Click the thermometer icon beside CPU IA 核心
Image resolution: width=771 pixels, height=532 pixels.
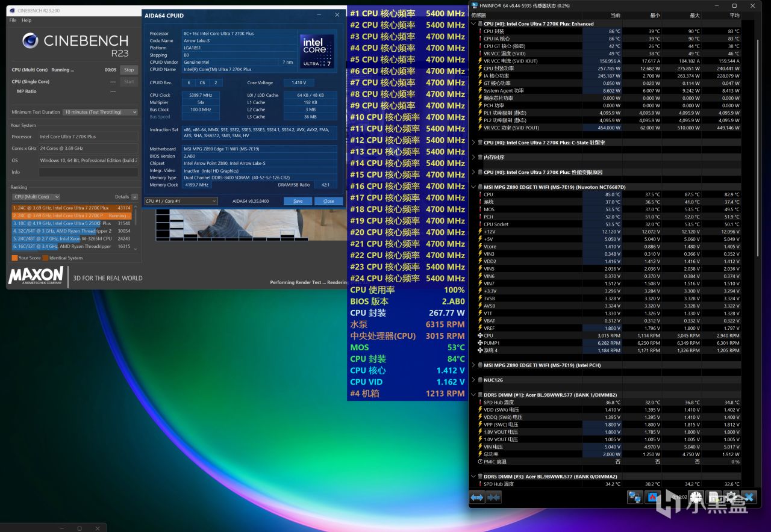point(480,39)
